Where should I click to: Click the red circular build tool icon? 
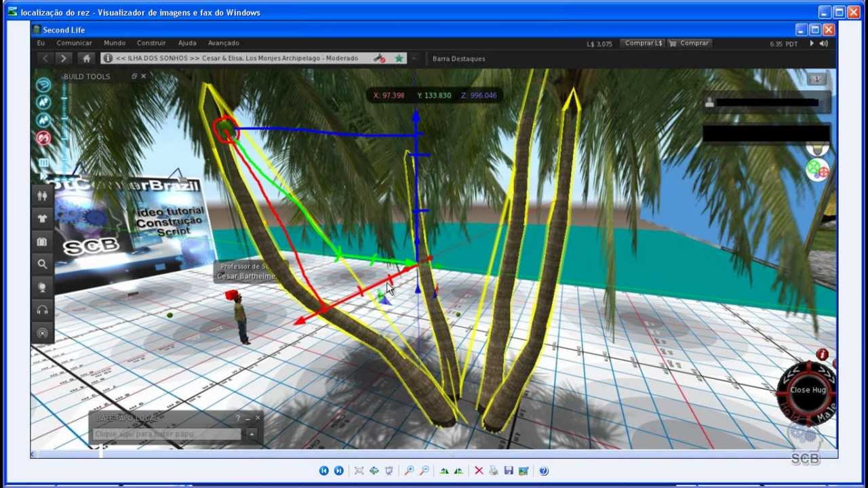click(43, 138)
